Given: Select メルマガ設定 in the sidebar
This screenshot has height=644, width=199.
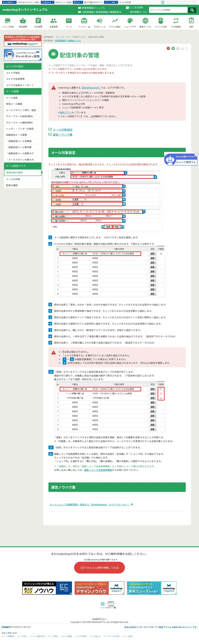Looking at the screenshot, I should pos(23,73).
